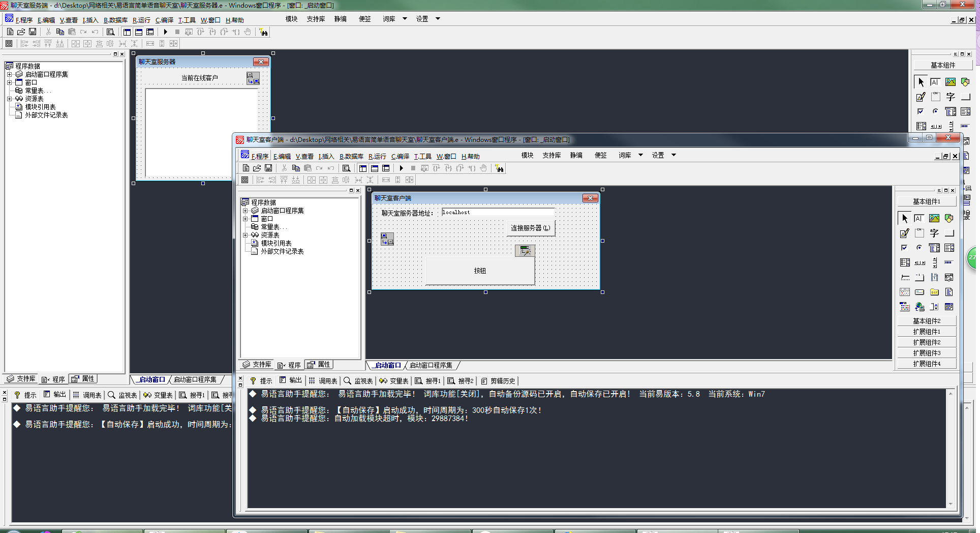980x533 pixels.
Task: Toggle bottom status panel in server toolbar
Action: [x=139, y=32]
